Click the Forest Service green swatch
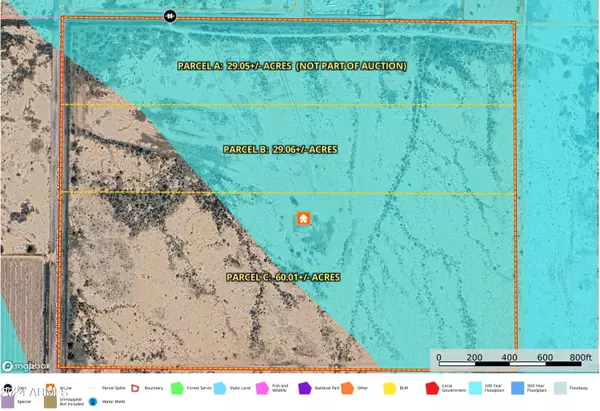 coord(178,386)
